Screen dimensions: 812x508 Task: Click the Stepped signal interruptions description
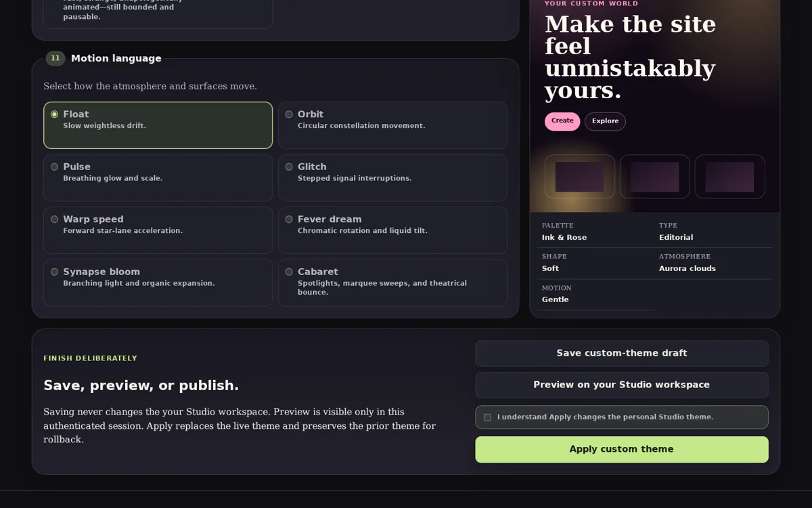(x=355, y=178)
